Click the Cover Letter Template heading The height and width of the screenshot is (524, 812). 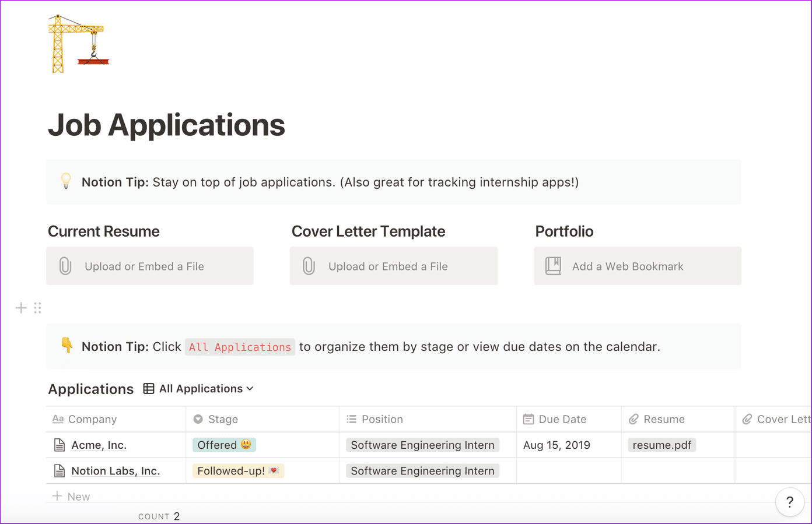click(368, 231)
